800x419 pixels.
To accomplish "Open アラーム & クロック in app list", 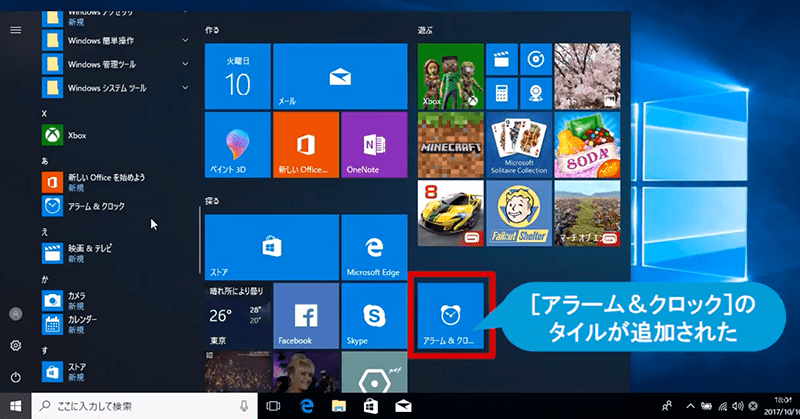I will (x=116, y=206).
